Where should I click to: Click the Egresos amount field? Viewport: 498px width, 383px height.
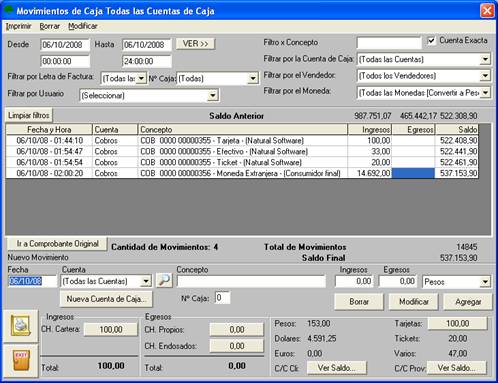pos(398,281)
